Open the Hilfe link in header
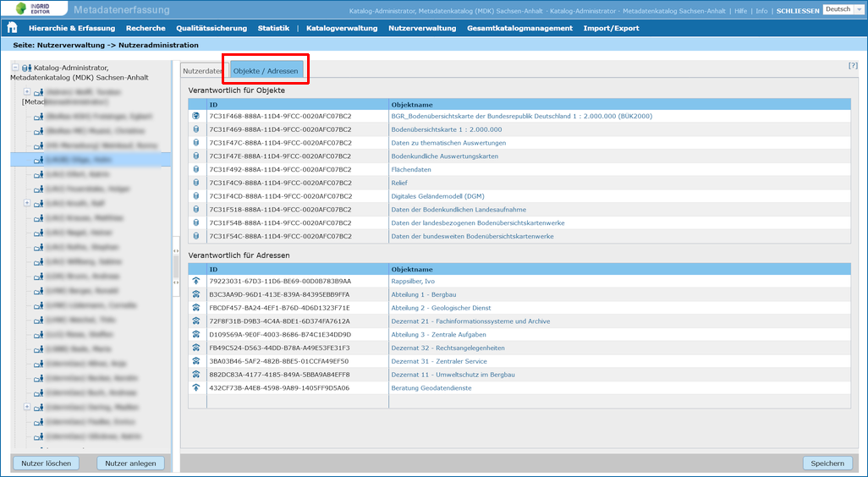The height and width of the screenshot is (477, 868). click(741, 11)
